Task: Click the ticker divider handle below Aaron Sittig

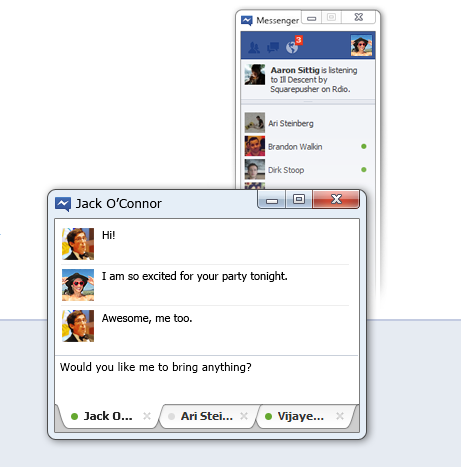Action: click(x=308, y=102)
